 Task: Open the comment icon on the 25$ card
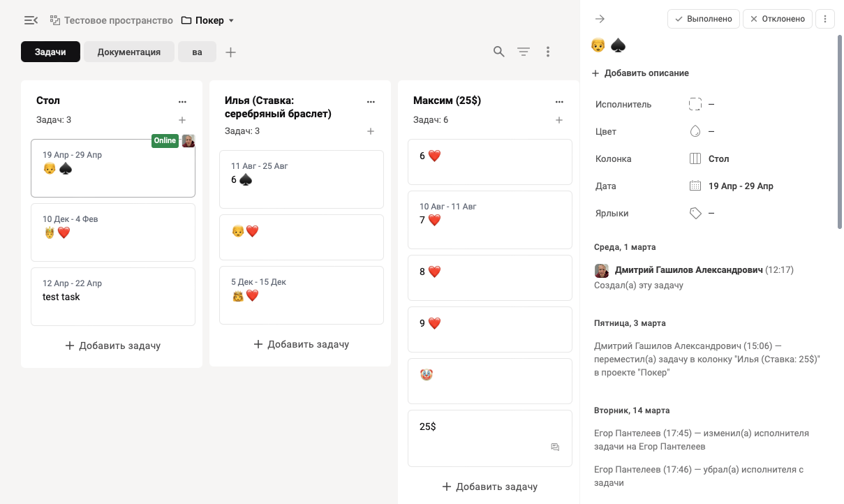(x=555, y=447)
